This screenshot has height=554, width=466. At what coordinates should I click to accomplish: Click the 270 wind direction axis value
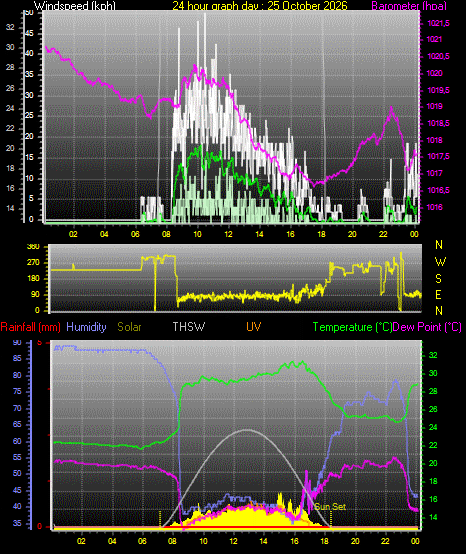33,263
